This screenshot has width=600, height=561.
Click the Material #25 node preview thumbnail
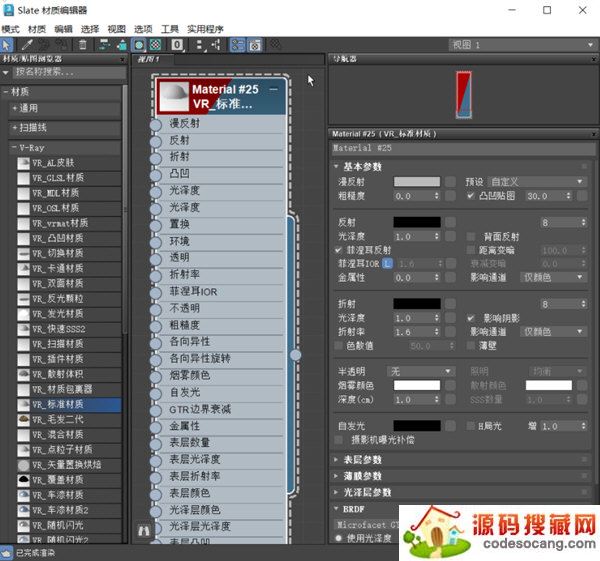174,96
